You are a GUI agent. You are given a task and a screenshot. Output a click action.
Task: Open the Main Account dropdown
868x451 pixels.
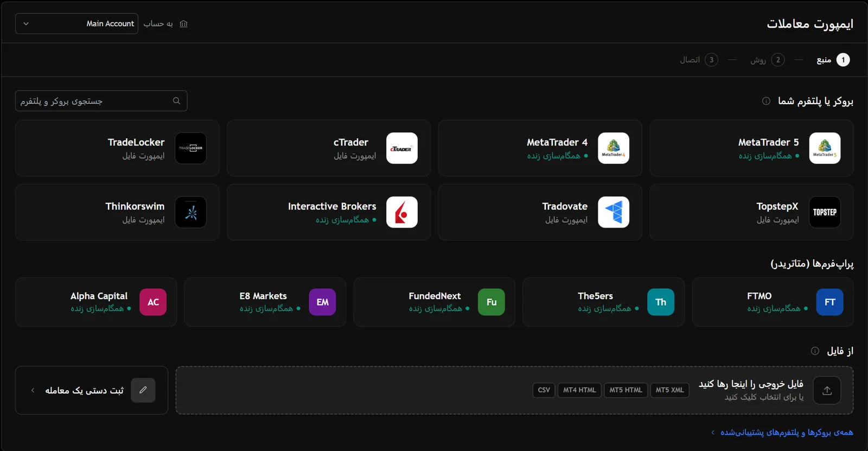pos(76,24)
